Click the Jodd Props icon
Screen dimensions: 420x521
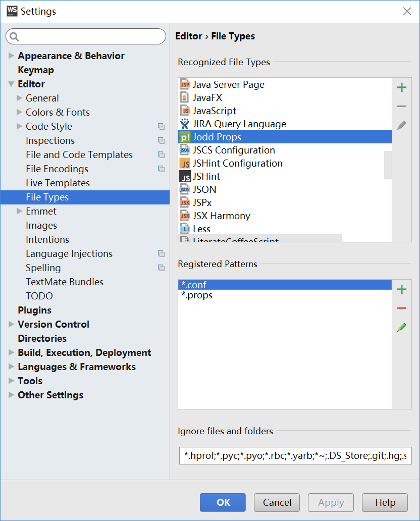[185, 137]
